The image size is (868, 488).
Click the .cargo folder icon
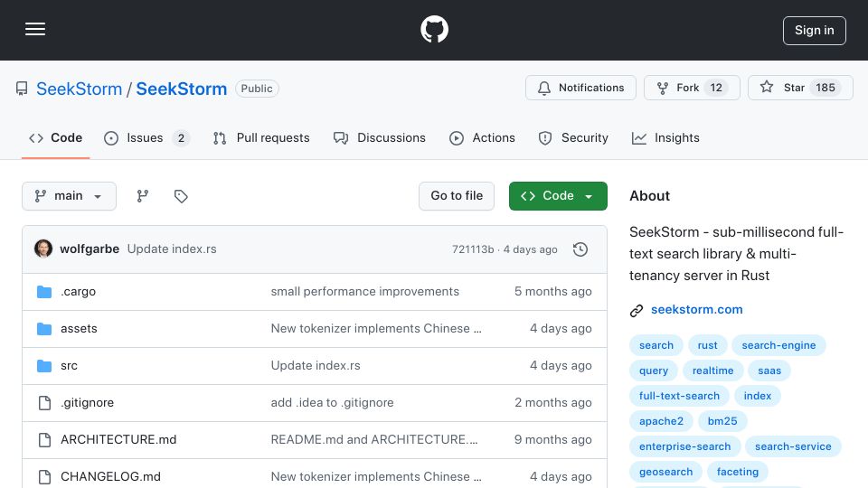(44, 292)
